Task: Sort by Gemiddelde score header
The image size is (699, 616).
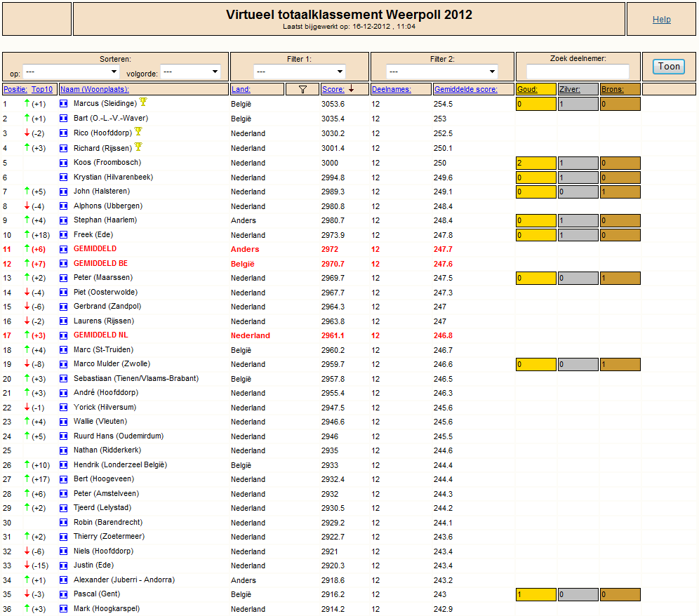Action: tap(466, 89)
